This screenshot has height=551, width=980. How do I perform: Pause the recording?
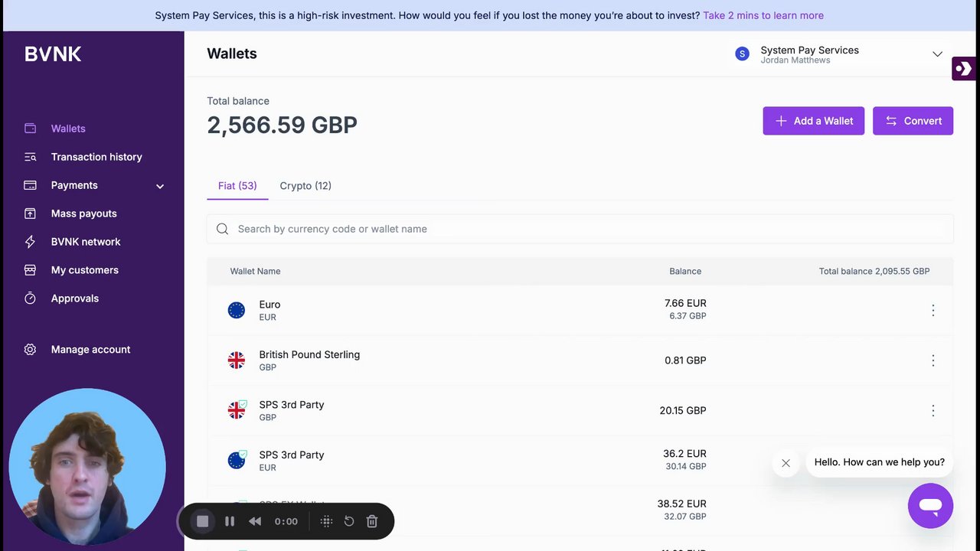[230, 521]
